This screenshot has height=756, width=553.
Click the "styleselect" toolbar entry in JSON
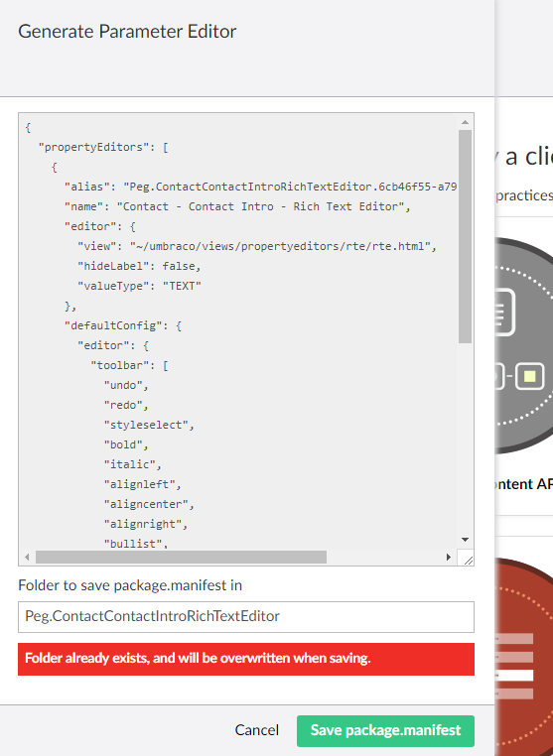[149, 425]
